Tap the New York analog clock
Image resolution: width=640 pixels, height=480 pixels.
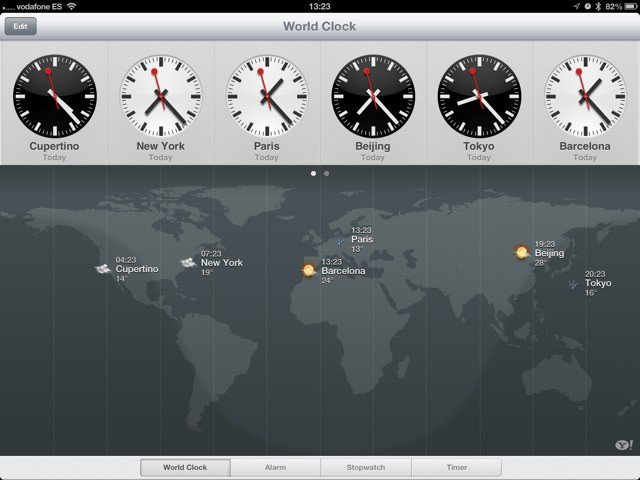(160, 97)
